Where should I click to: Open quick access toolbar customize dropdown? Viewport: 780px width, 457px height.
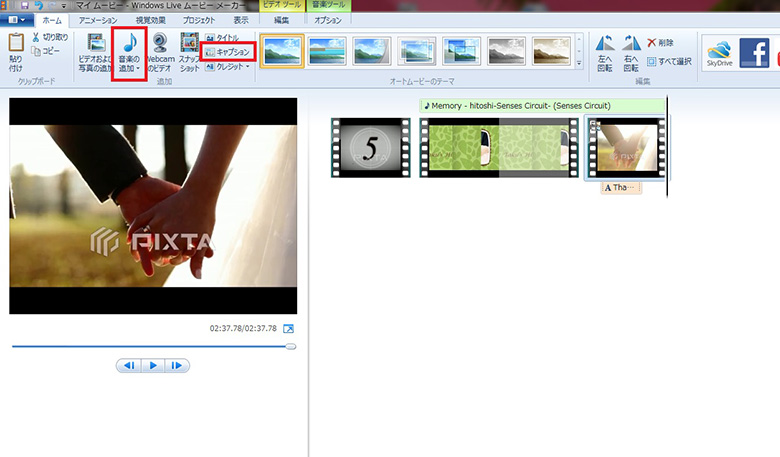[x=64, y=6]
